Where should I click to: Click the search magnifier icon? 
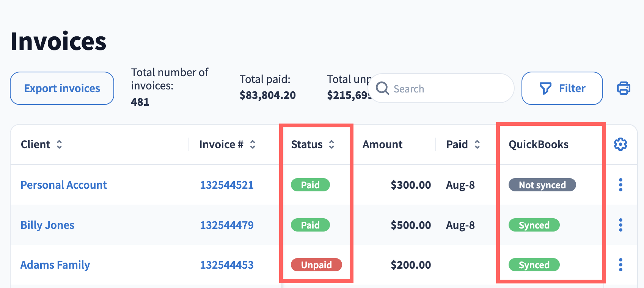coord(382,88)
